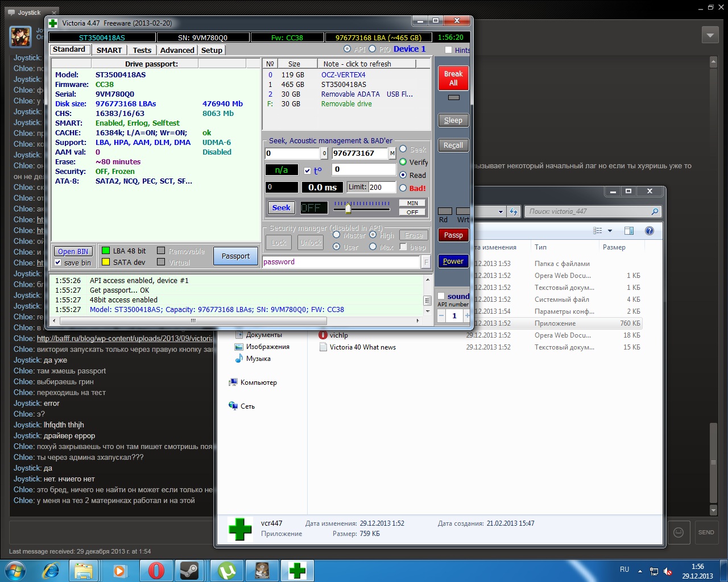Click log scrollbar down arrow in Victoria
This screenshot has height=582, width=728.
[428, 310]
